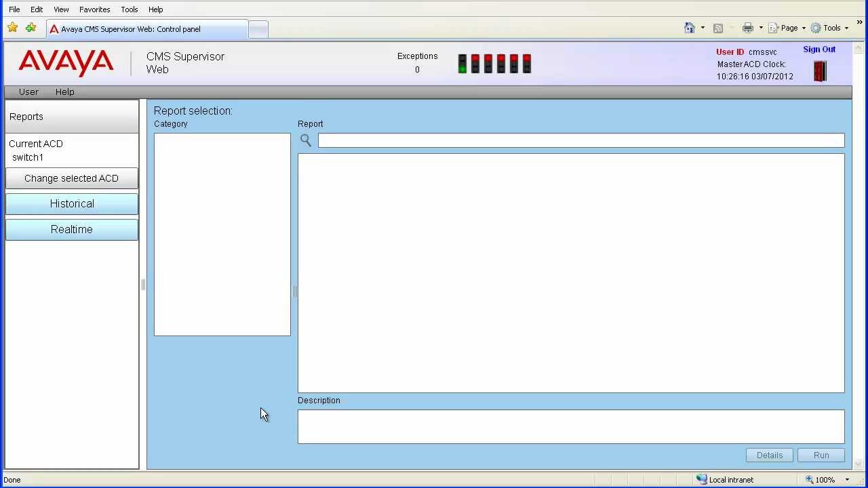Click the green exceptions traffic light
The image size is (868, 488).
(x=462, y=64)
